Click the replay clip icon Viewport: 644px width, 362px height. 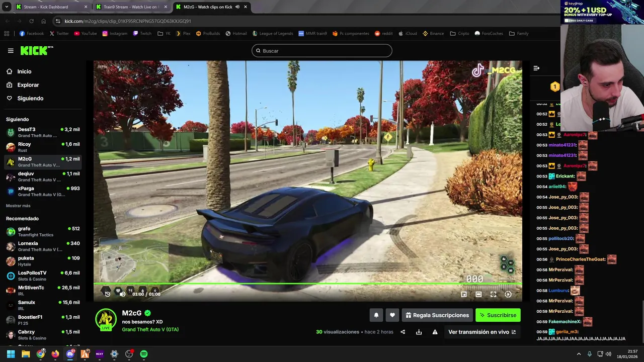[107, 294]
